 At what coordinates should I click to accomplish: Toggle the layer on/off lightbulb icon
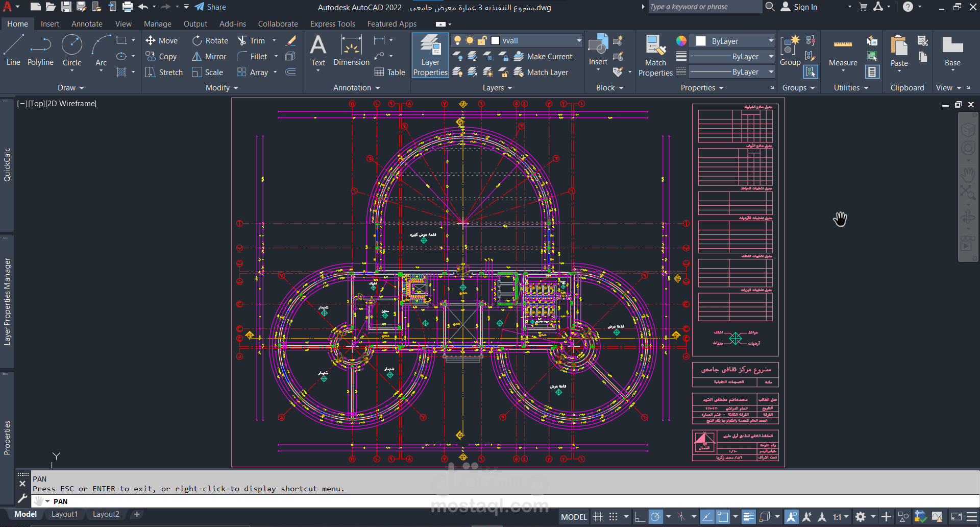tap(458, 41)
